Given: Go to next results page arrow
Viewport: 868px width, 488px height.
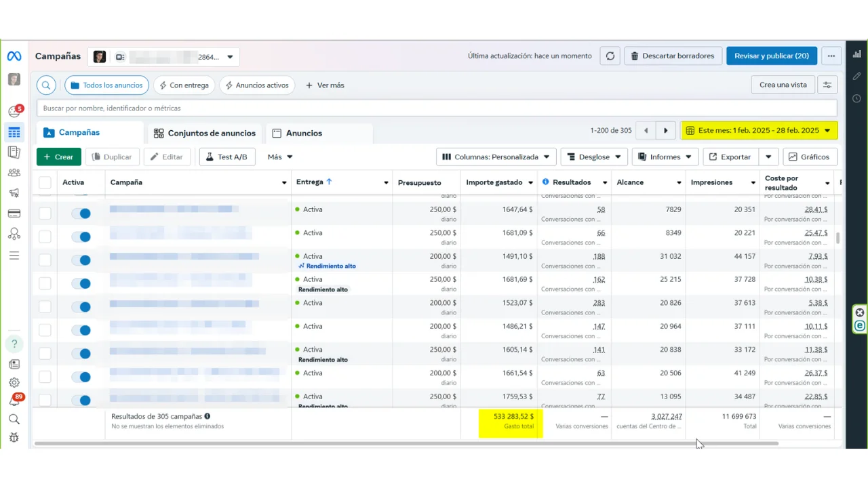Looking at the screenshot, I should point(666,130).
